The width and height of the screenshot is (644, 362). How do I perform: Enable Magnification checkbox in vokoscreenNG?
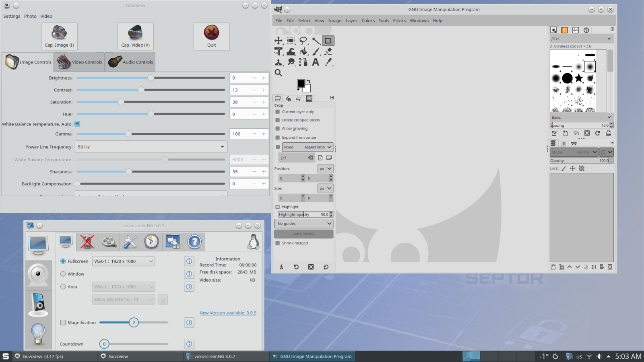pos(63,323)
